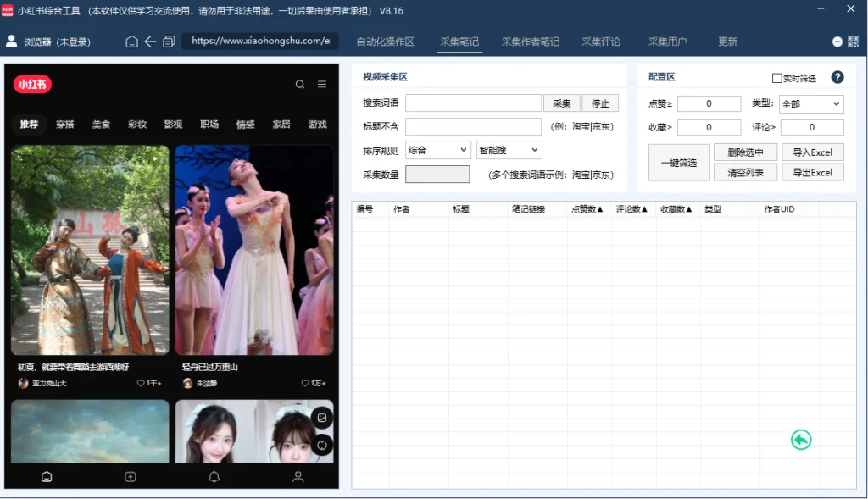Click the refresh circle icon on portrait card
This screenshot has width=868, height=499.
[322, 445]
